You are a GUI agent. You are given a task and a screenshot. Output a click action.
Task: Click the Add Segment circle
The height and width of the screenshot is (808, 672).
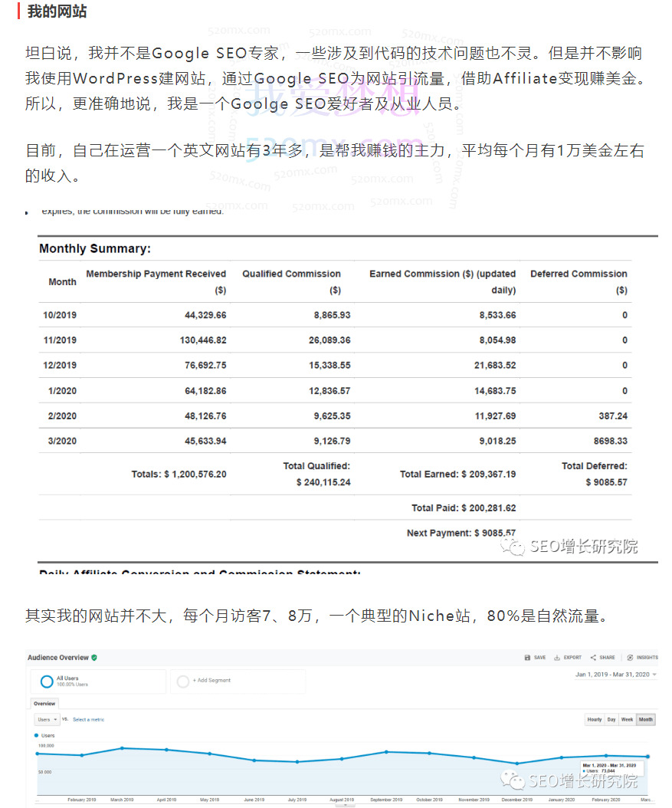[183, 681]
